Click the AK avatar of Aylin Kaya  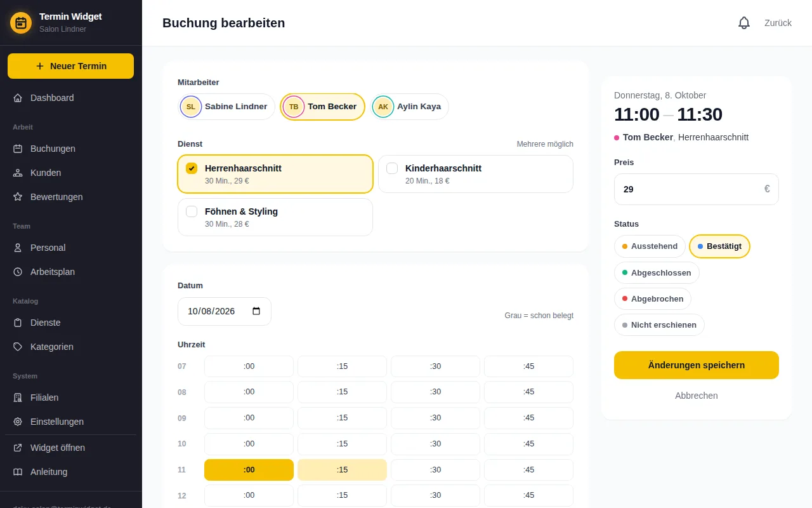[x=383, y=107]
